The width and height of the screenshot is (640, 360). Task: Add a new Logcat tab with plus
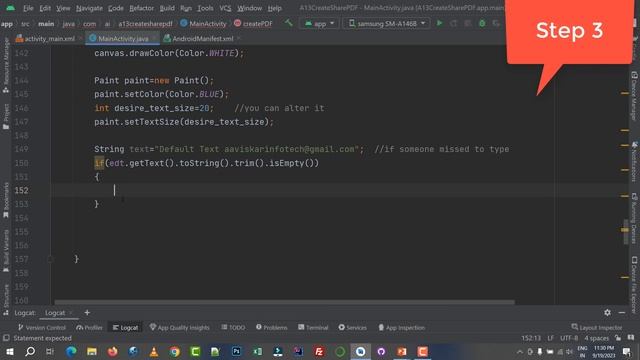coord(87,313)
